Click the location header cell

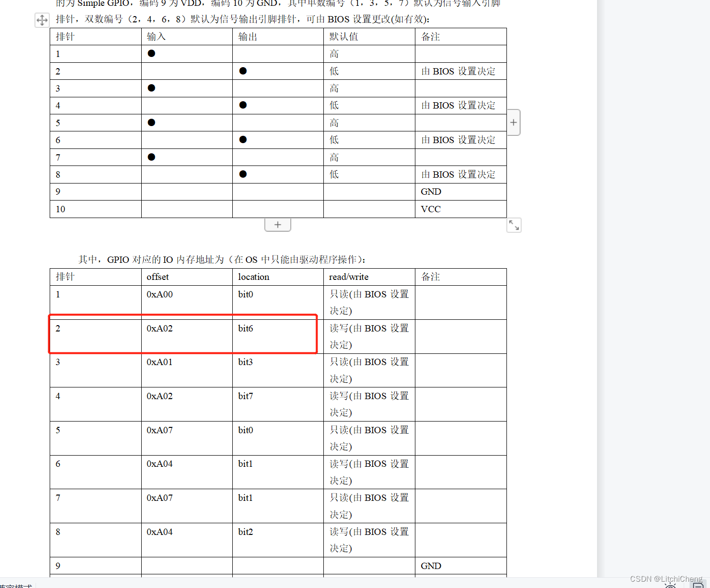tap(278, 277)
